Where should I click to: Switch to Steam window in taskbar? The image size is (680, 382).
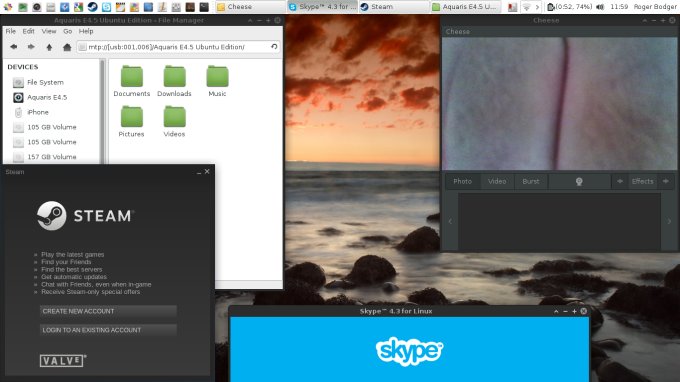click(x=394, y=7)
